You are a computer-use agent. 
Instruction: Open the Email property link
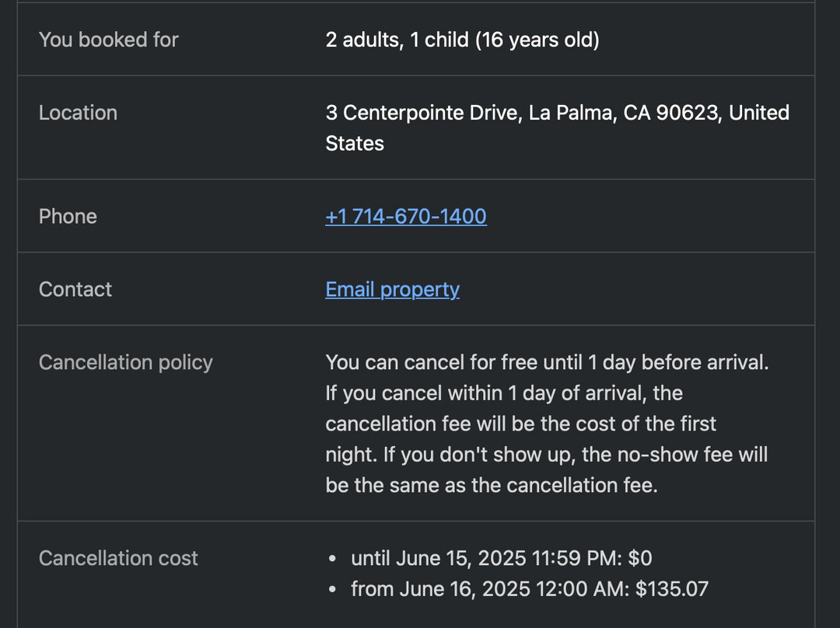coord(392,289)
